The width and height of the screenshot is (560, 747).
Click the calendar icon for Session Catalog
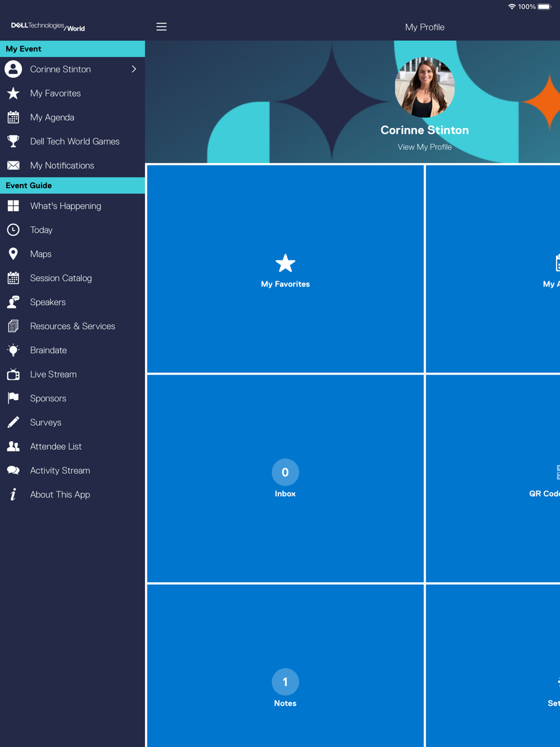coord(13,278)
